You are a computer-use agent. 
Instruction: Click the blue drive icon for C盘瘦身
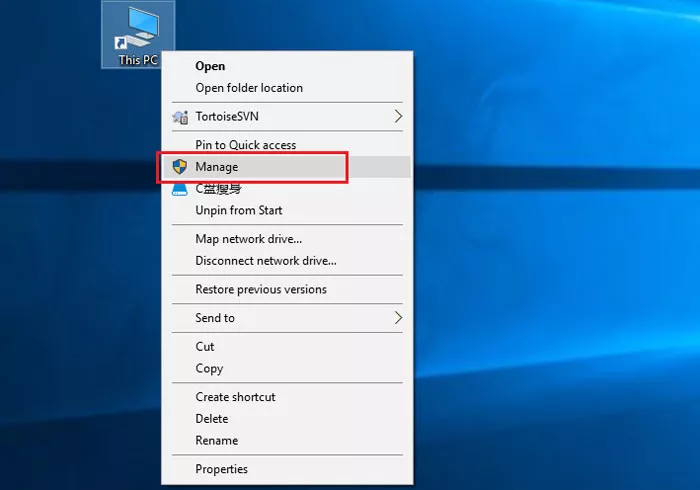[x=180, y=189]
